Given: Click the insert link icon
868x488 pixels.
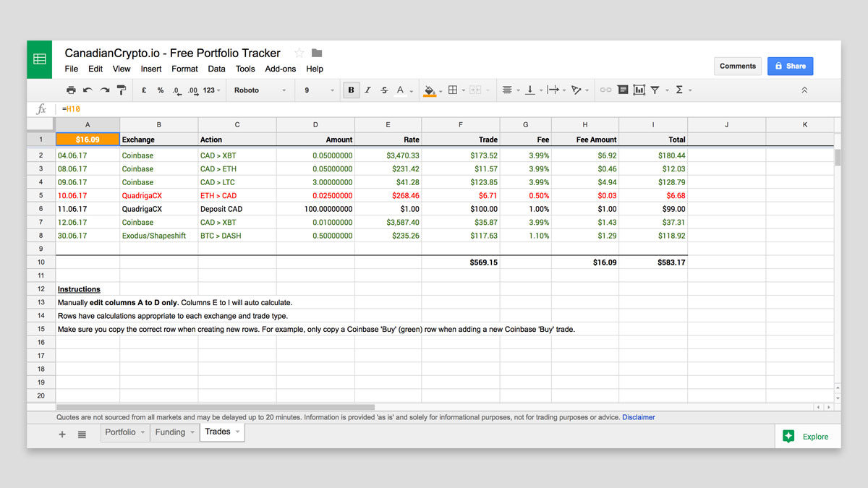Looking at the screenshot, I should pos(605,90).
